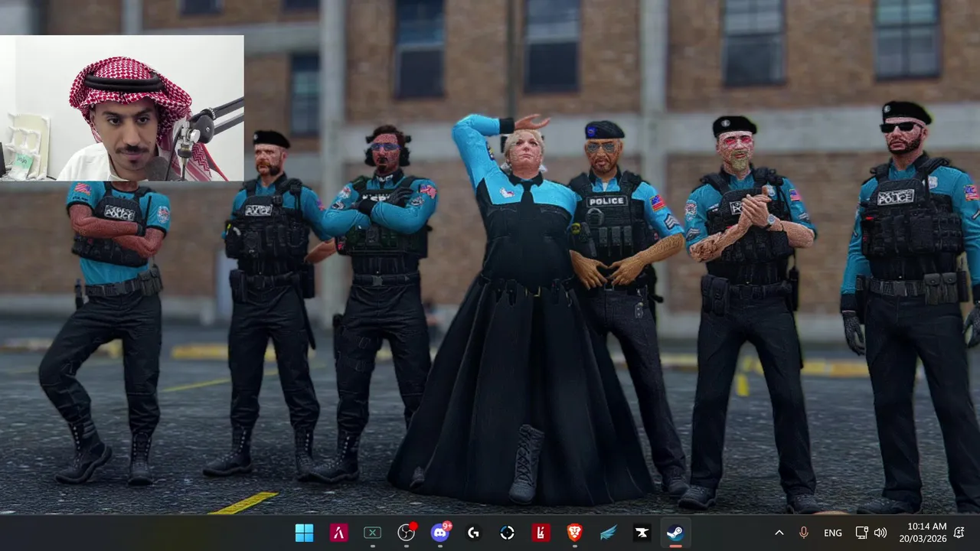This screenshot has height=551, width=980.
Task: Open network settings tray icon
Action: tap(861, 533)
